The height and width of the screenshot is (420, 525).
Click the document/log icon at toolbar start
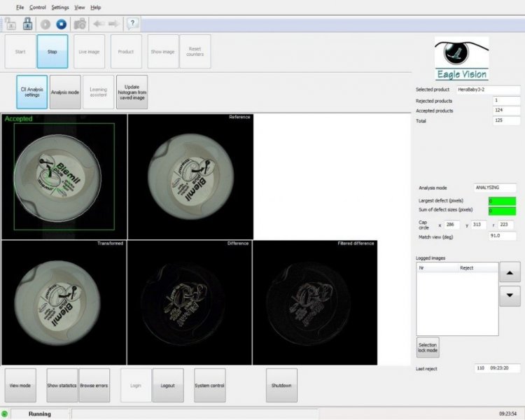point(10,24)
